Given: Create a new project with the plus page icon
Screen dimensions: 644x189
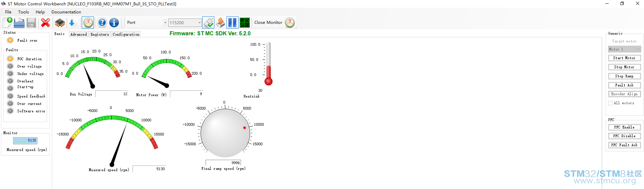Looking at the screenshot, I should (x=8, y=23).
